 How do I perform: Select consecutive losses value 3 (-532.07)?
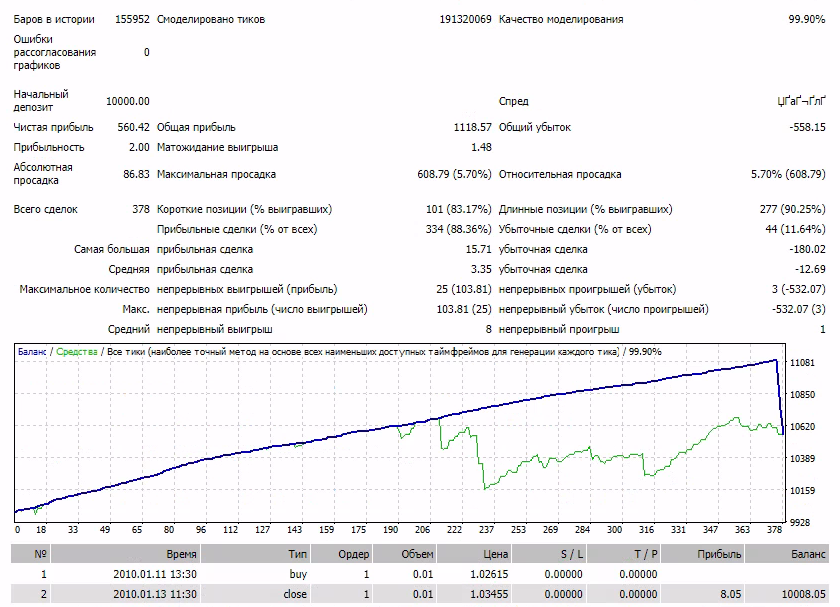(798, 289)
